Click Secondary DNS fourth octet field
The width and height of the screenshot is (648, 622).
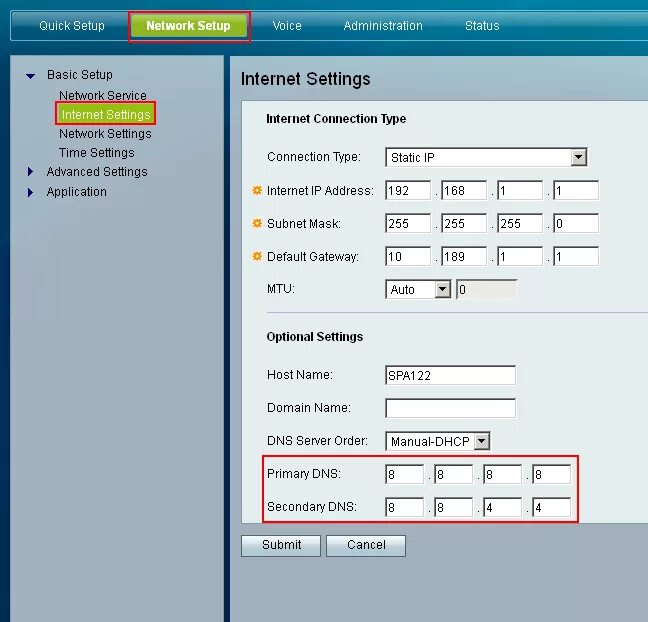click(x=551, y=507)
